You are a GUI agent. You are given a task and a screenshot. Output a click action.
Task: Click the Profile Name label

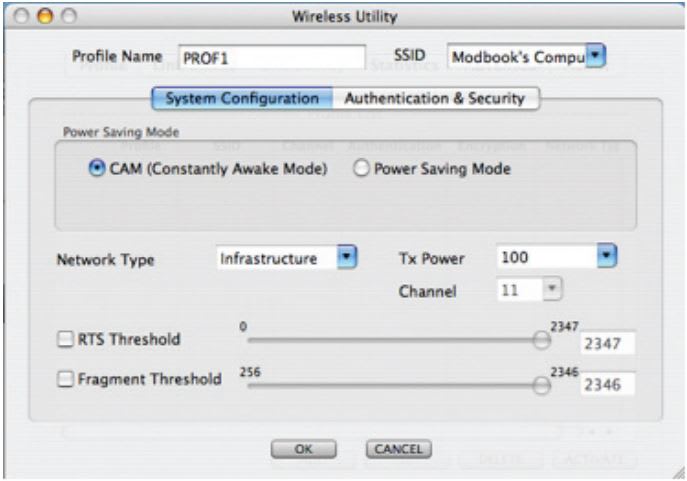pyautogui.click(x=117, y=56)
